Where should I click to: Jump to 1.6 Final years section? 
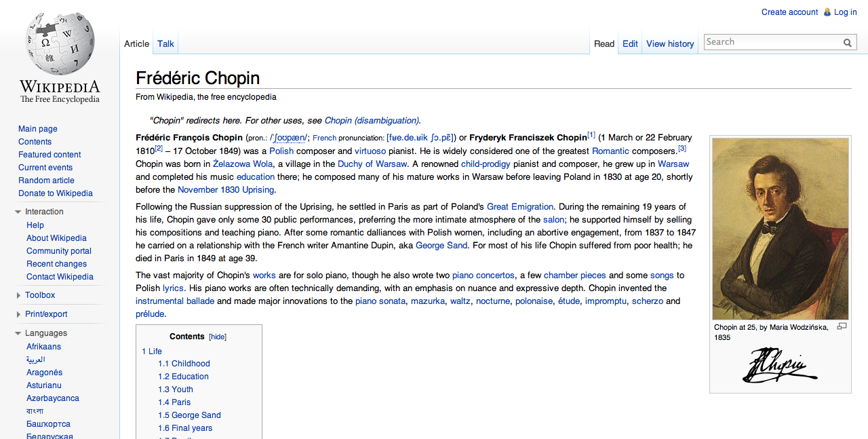click(x=185, y=428)
